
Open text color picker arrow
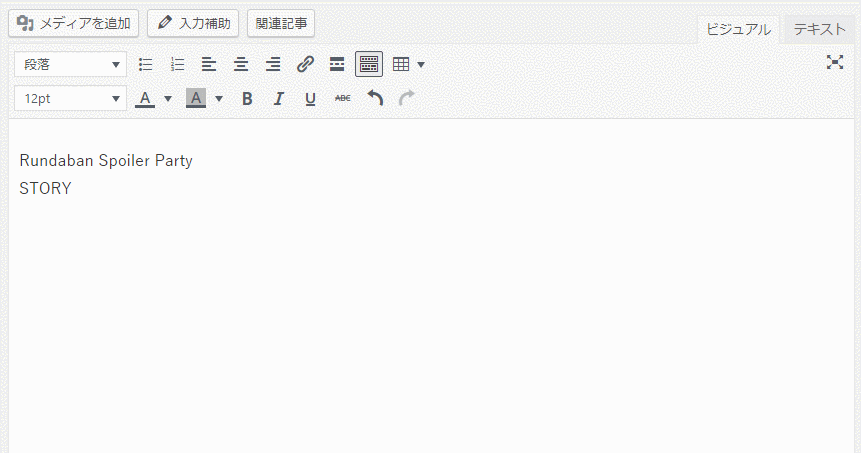pos(168,98)
